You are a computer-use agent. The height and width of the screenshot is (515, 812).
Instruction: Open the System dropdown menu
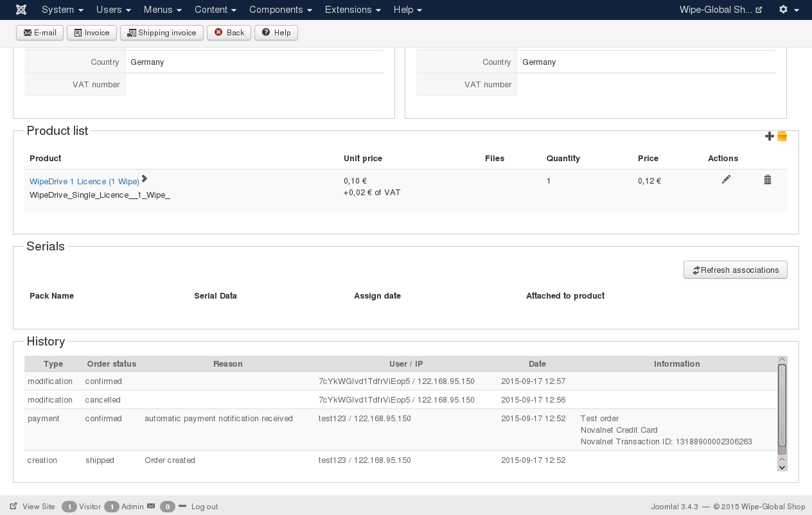[62, 10]
